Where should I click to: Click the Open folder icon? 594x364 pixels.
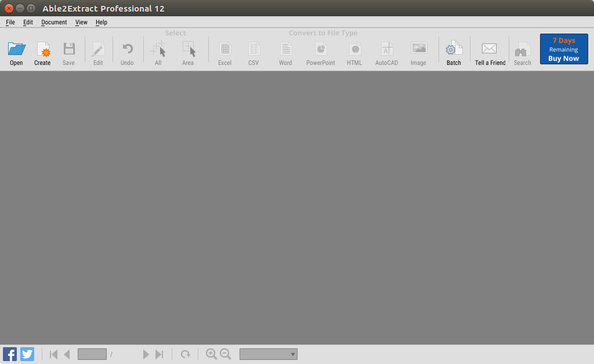pyautogui.click(x=16, y=50)
